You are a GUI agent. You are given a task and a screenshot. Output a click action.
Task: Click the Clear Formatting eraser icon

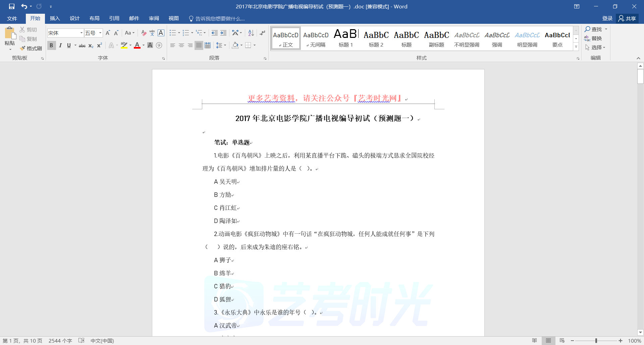click(144, 33)
